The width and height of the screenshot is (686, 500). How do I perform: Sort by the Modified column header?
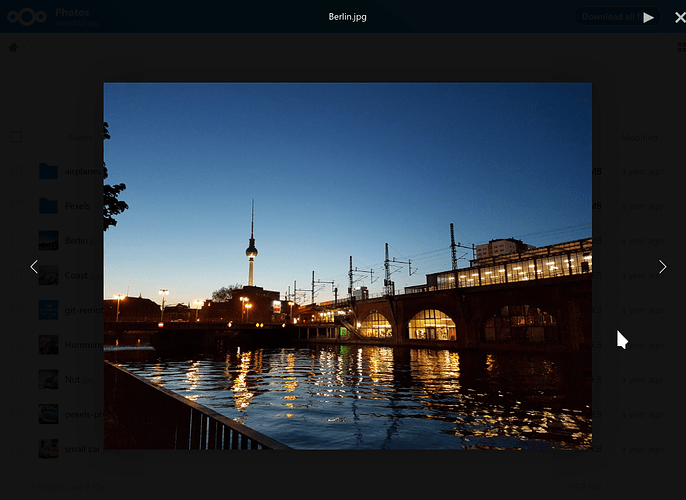click(639, 138)
